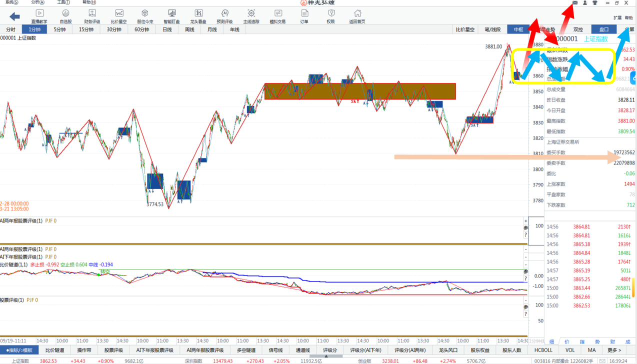This screenshot has height=364, width=637.
Task: Launch 智能盯盘 smart monitoring icon
Action: tap(171, 16)
